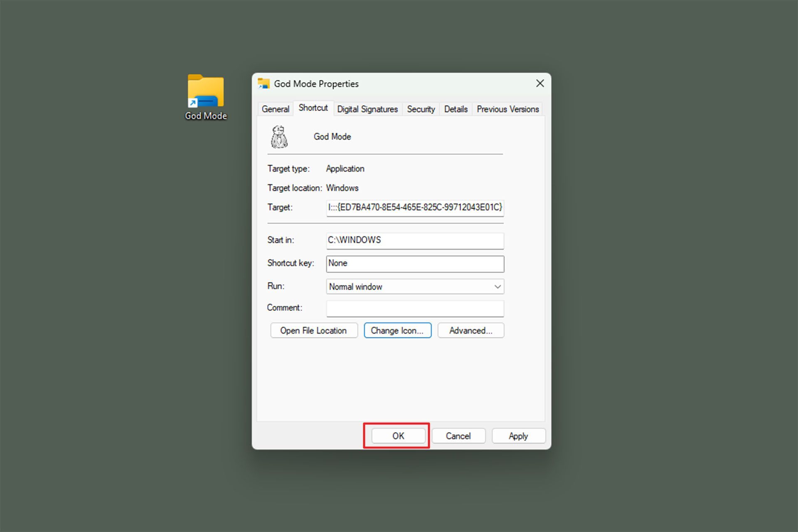Click in the Target text field

click(415, 207)
